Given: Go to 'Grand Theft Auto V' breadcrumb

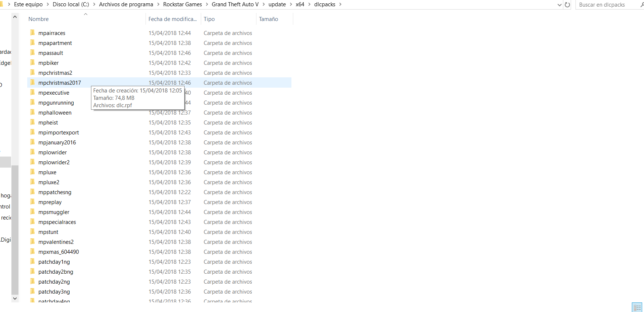Looking at the screenshot, I should point(235,4).
